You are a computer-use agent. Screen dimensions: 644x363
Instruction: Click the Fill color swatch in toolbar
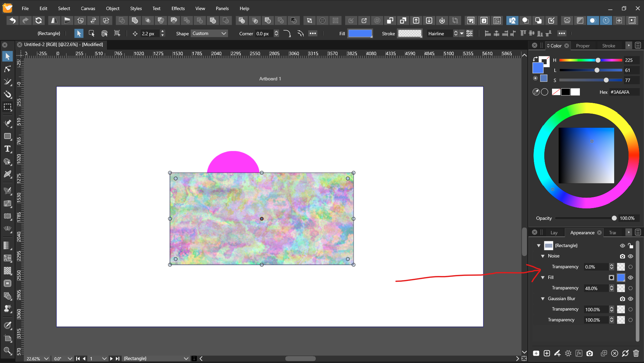pyautogui.click(x=360, y=34)
